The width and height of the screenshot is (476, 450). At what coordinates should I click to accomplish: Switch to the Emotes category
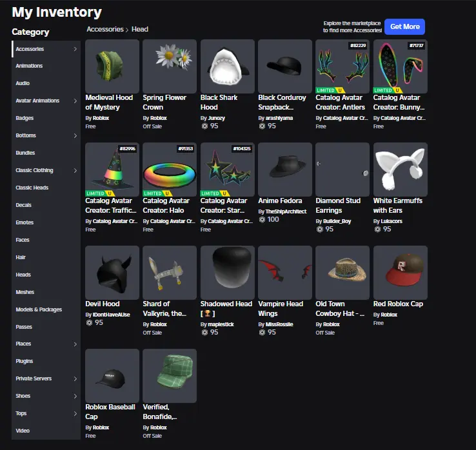25,222
